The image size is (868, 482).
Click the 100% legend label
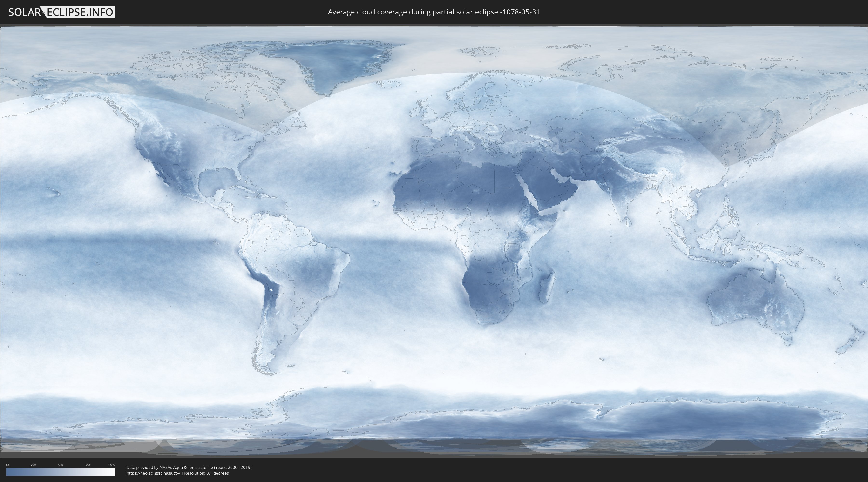tap(112, 465)
